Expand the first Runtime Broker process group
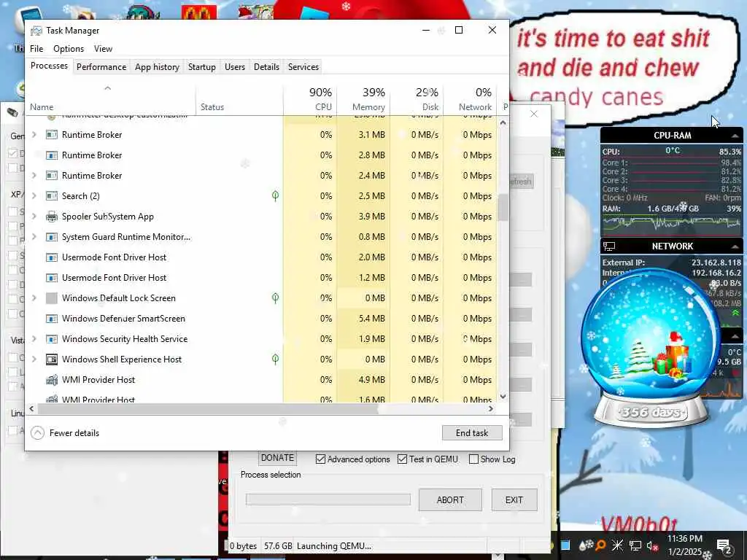Screen dimensions: 747x560 (34, 135)
